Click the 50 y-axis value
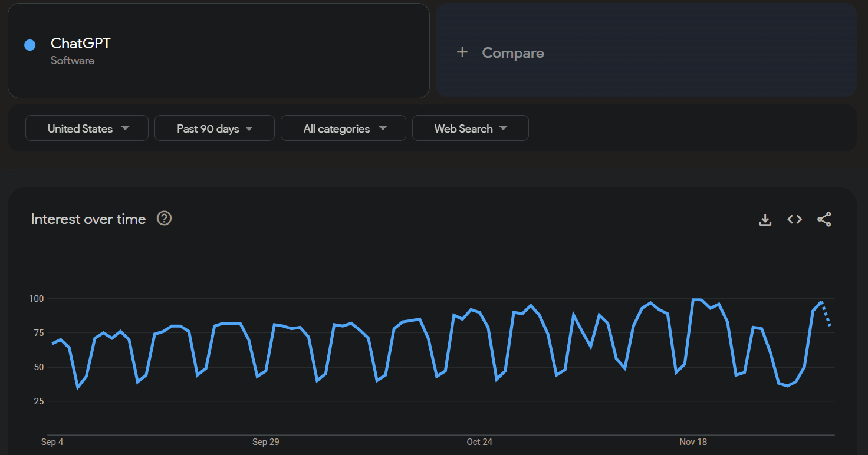868x455 pixels. pyautogui.click(x=39, y=367)
